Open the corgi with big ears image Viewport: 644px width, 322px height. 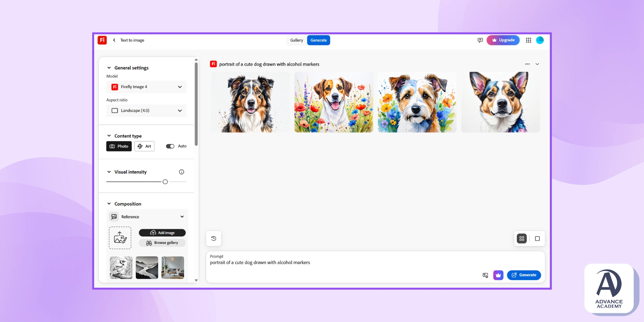(500, 102)
